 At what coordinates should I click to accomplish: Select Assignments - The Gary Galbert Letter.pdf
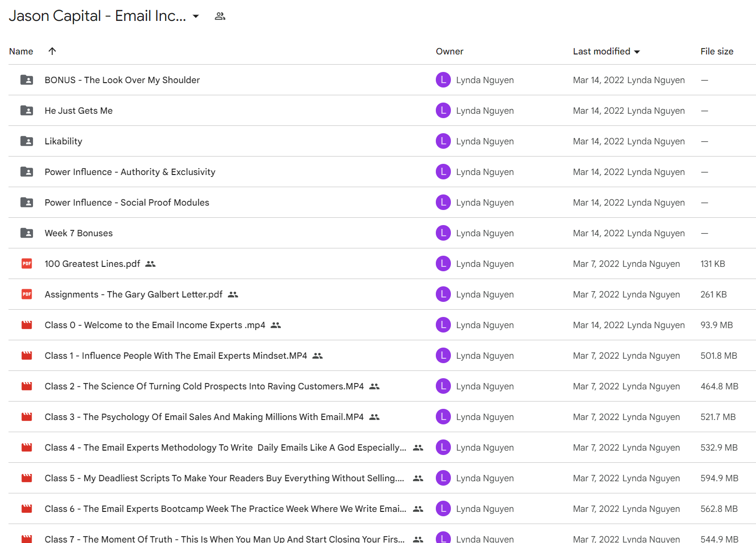[134, 294]
